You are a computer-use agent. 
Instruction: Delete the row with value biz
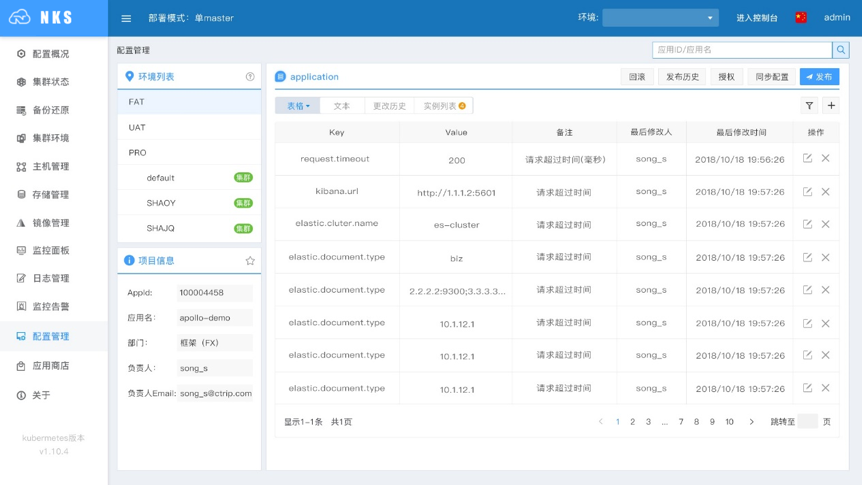point(825,257)
